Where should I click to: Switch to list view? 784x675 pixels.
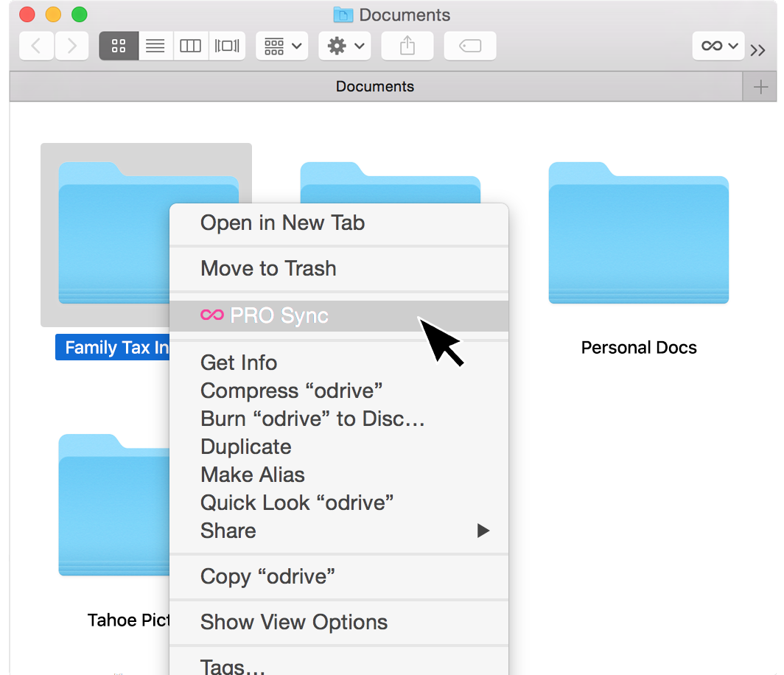[x=155, y=46]
